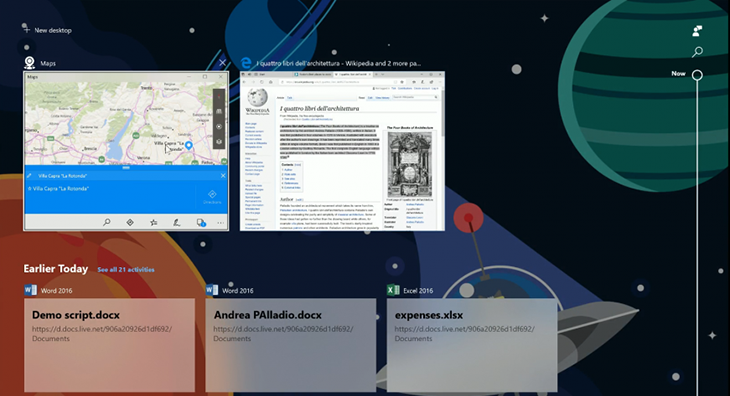The image size is (730, 396).
Task: Add a New desktop
Action: tap(47, 30)
